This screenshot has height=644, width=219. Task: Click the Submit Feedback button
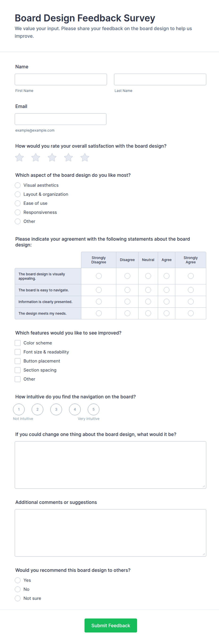(111, 625)
